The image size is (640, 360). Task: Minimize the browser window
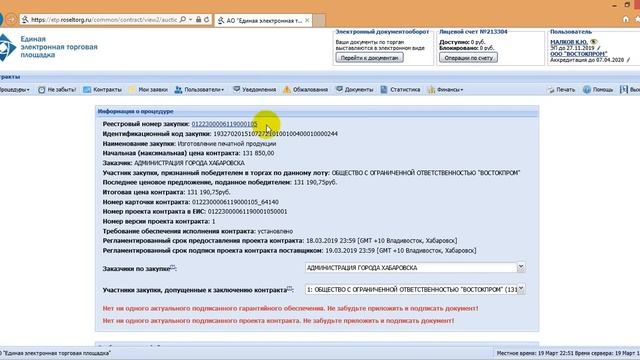(x=614, y=5)
